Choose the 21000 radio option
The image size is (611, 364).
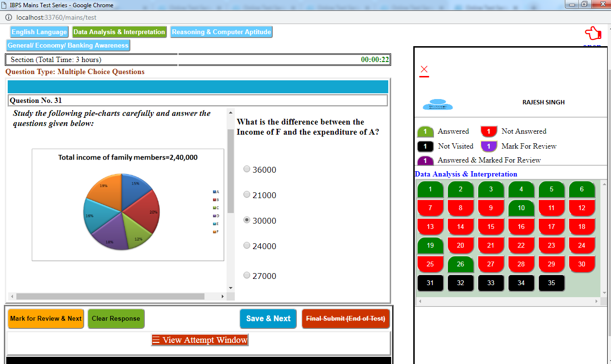coord(247,195)
